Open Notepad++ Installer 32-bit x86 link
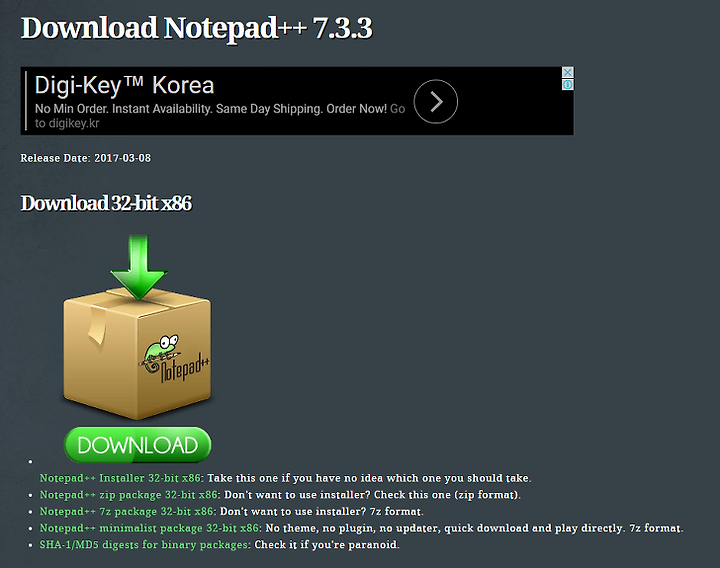 tap(120, 478)
